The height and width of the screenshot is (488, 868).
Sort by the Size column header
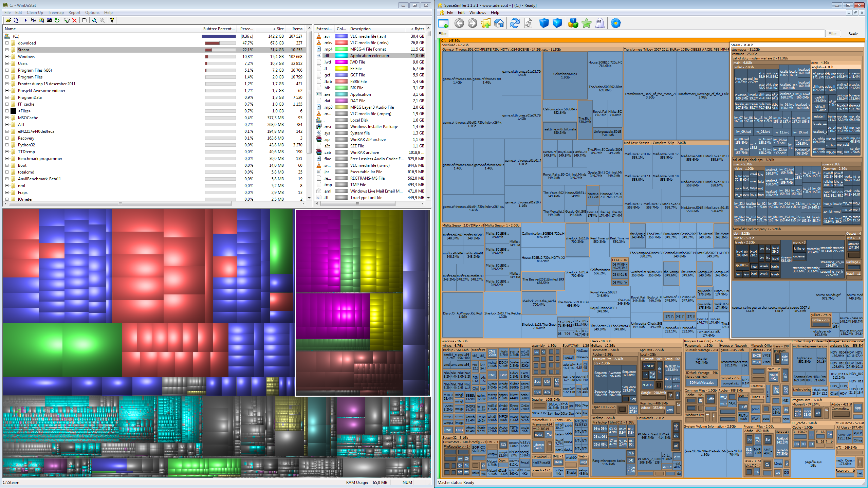(271, 29)
